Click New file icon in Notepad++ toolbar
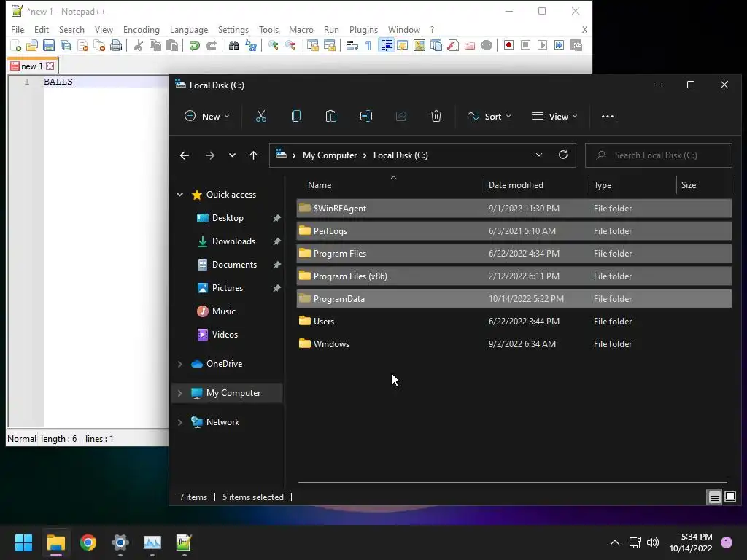Image resolution: width=747 pixels, height=560 pixels. coord(16,45)
